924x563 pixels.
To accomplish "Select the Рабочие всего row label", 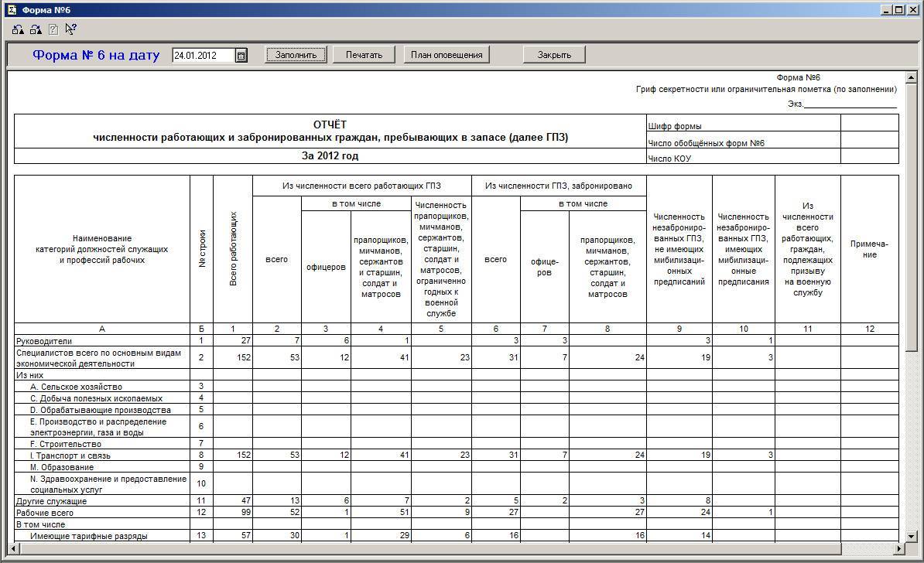I will click(x=45, y=513).
